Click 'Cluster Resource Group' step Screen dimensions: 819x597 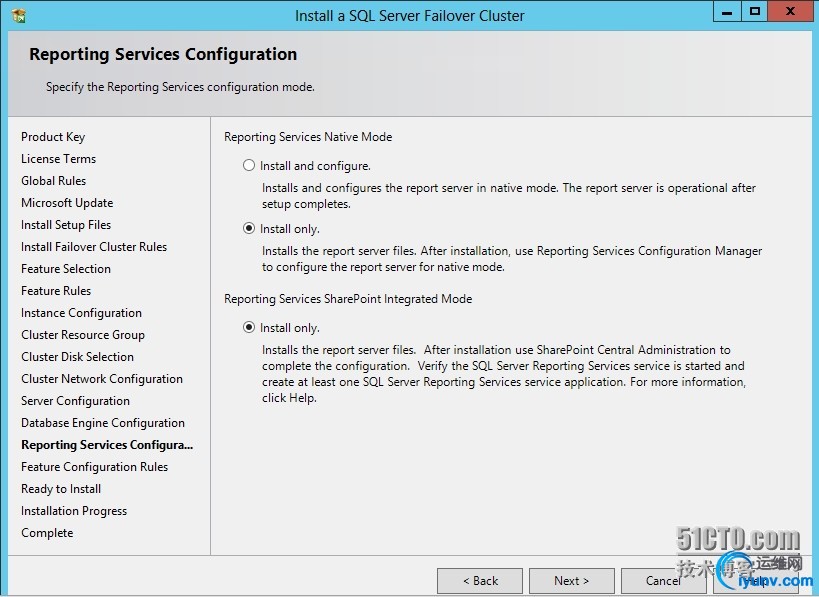[x=83, y=335]
